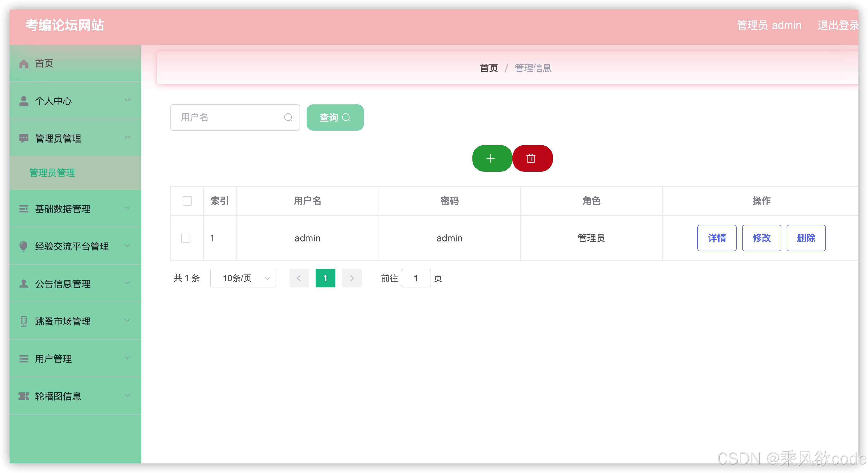The width and height of the screenshot is (868, 473).
Task: Collapse the 管理员管理 section chevron
Action: [x=127, y=137]
